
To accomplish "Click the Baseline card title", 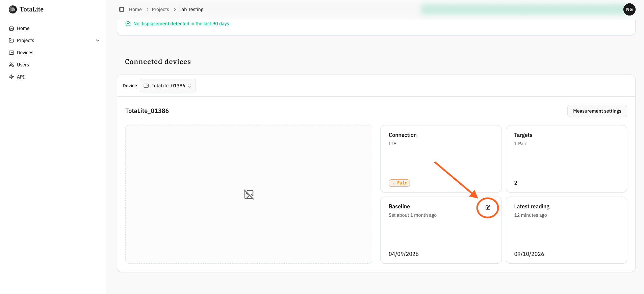I will click(x=399, y=206).
